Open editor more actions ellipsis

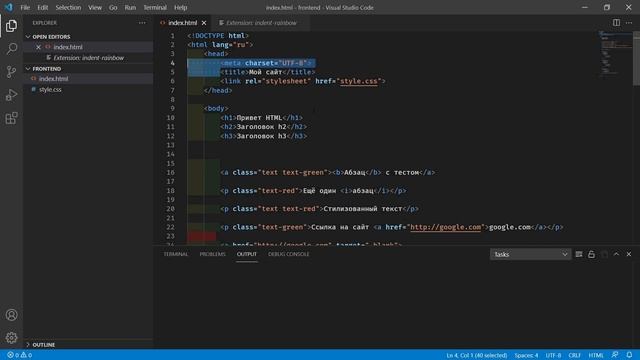pyautogui.click(x=629, y=23)
